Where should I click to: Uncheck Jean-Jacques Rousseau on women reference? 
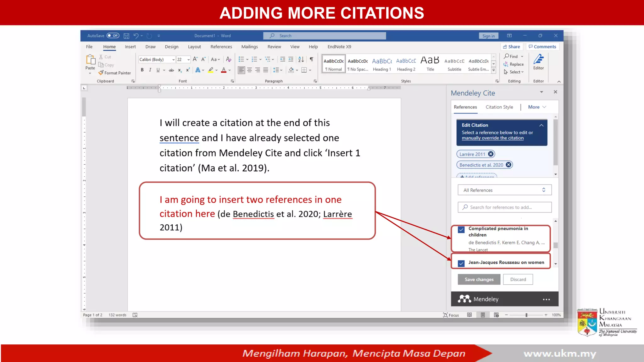tap(461, 263)
